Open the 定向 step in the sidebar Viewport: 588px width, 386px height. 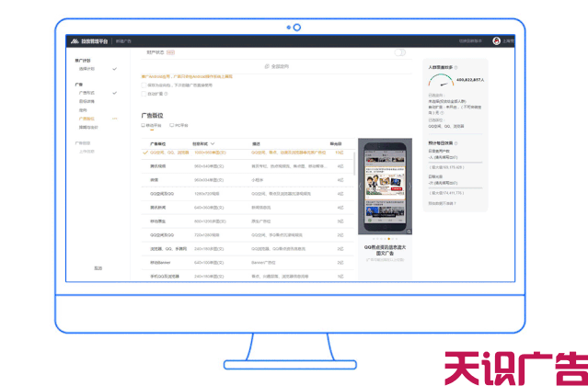(83, 110)
